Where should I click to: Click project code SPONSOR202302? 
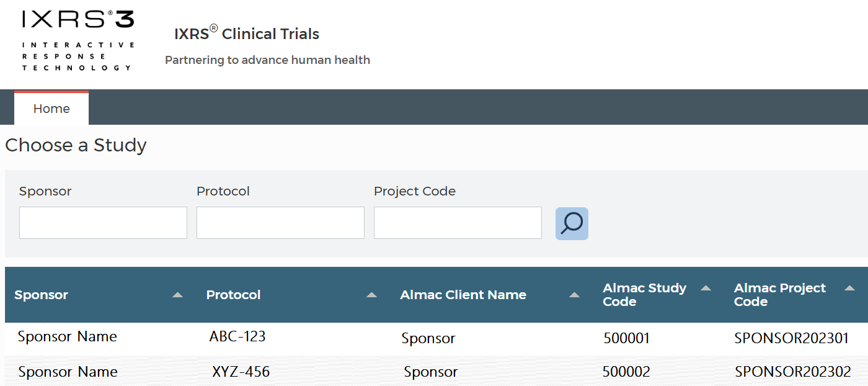click(792, 372)
